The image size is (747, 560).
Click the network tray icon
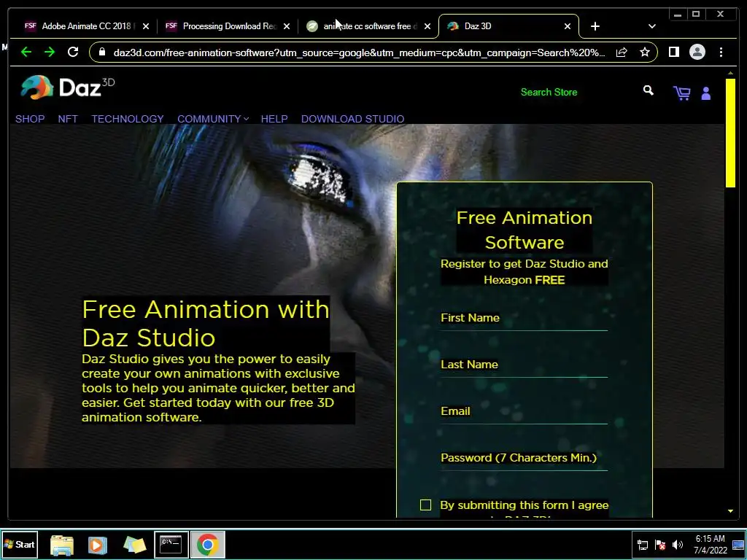[643, 545]
